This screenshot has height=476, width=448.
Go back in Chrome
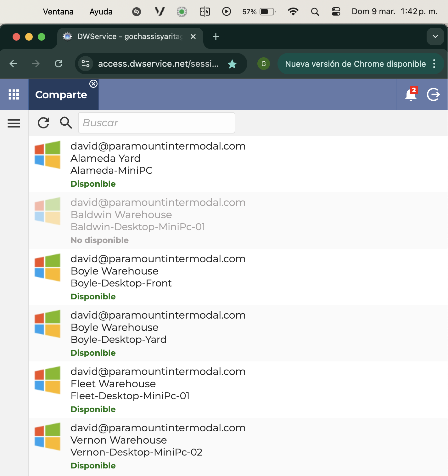coord(13,64)
